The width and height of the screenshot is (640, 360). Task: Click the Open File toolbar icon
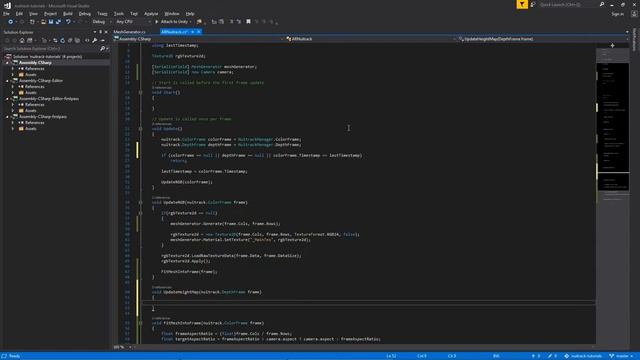pyautogui.click(x=43, y=22)
